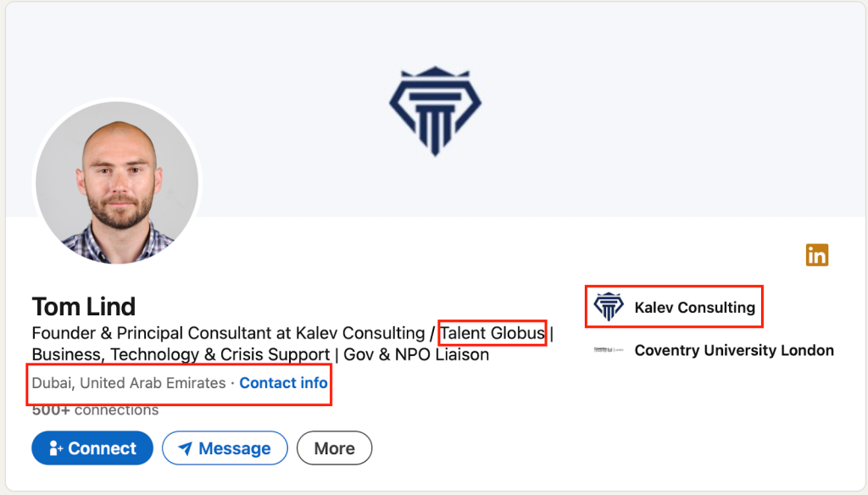This screenshot has height=495, width=868.
Task: Click the paper plane icon in Message button
Action: 185,448
